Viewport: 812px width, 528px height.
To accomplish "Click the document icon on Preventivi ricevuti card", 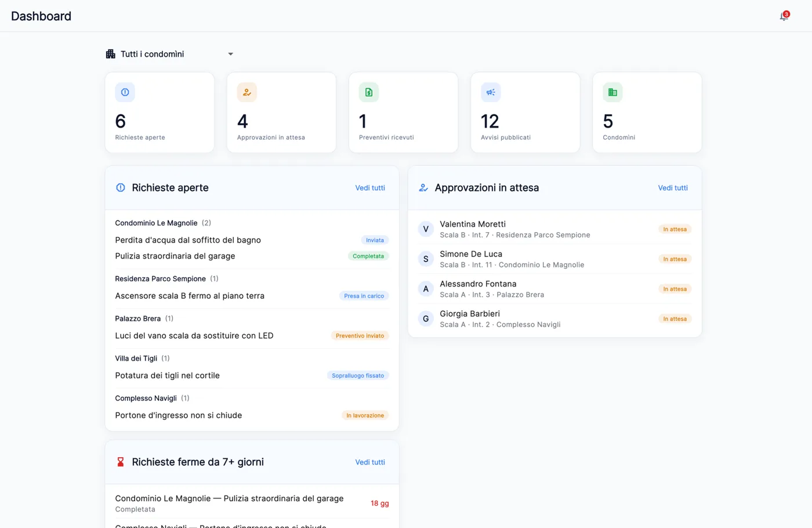I will [369, 92].
